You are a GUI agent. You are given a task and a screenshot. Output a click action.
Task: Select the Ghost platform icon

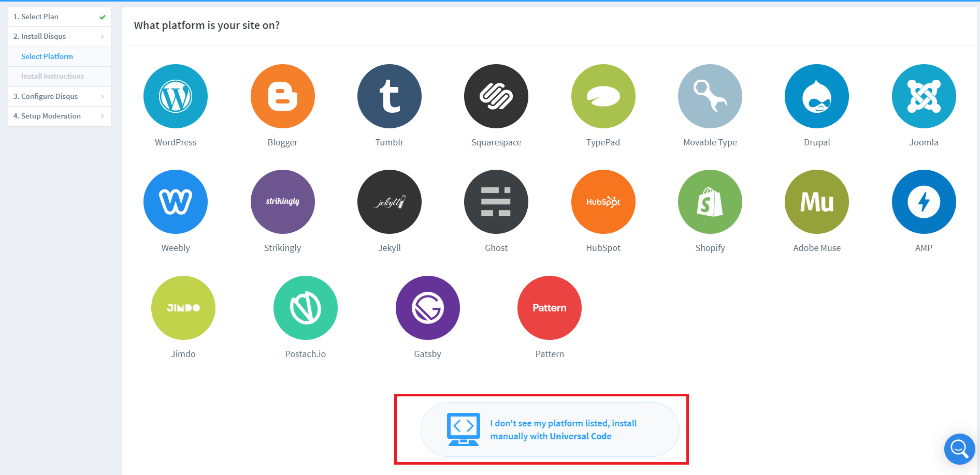496,202
